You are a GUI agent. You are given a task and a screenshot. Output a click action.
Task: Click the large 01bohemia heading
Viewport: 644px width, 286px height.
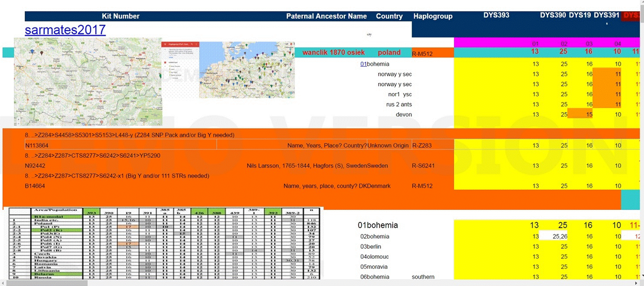pos(378,225)
